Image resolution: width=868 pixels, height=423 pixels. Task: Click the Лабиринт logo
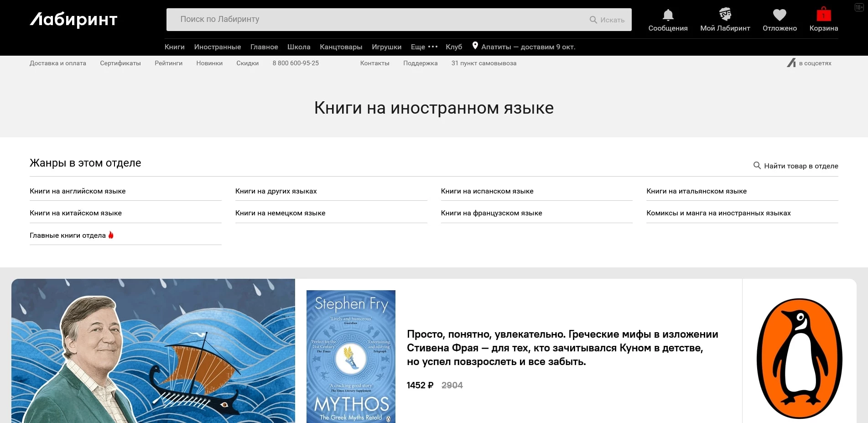point(73,19)
